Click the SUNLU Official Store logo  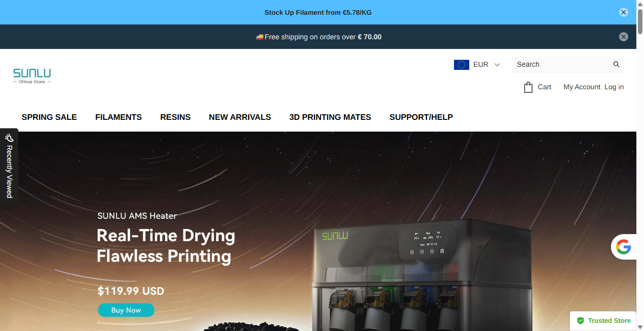pos(32,76)
